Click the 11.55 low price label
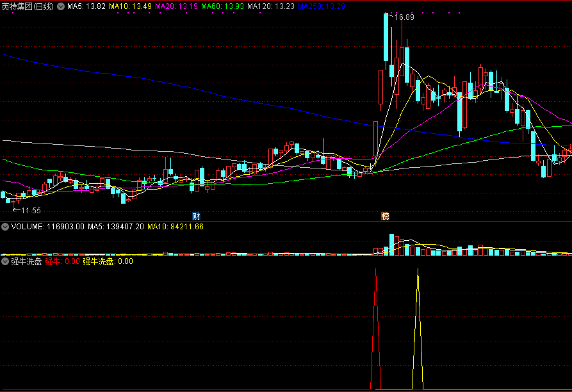The width and height of the screenshot is (572, 392). (x=31, y=210)
